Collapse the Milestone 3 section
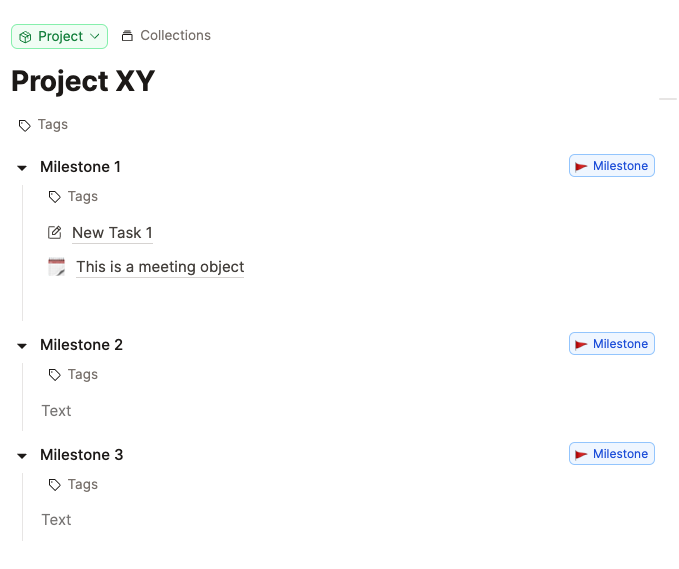 pos(22,456)
